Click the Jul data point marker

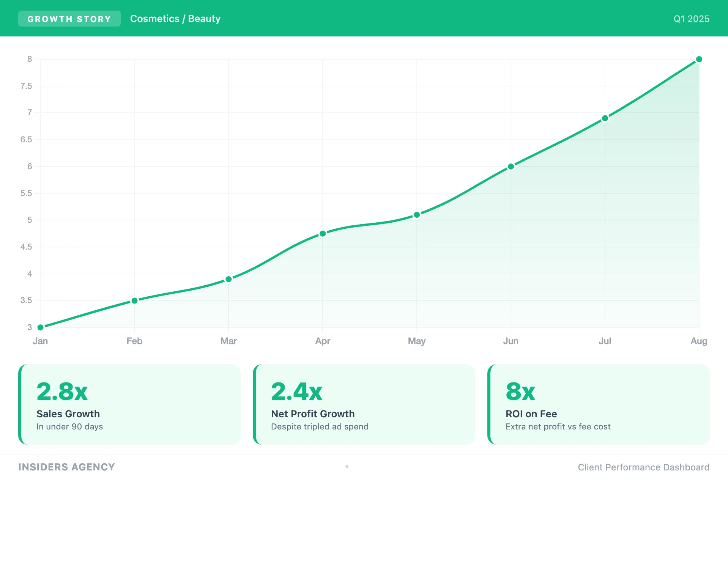(605, 118)
